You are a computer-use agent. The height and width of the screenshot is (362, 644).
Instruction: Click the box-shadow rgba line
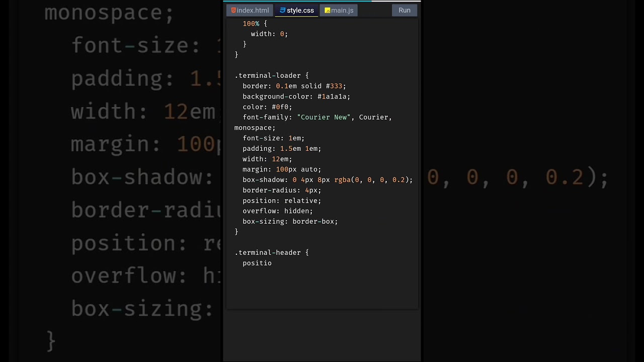[328, 180]
